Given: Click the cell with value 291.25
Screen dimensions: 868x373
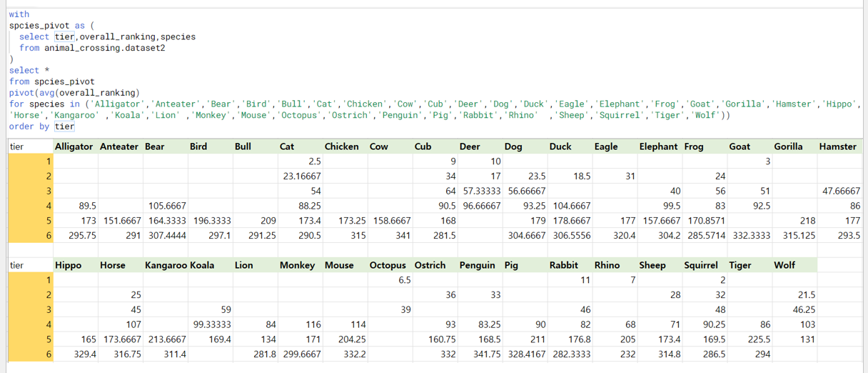Looking at the screenshot, I should point(262,235).
